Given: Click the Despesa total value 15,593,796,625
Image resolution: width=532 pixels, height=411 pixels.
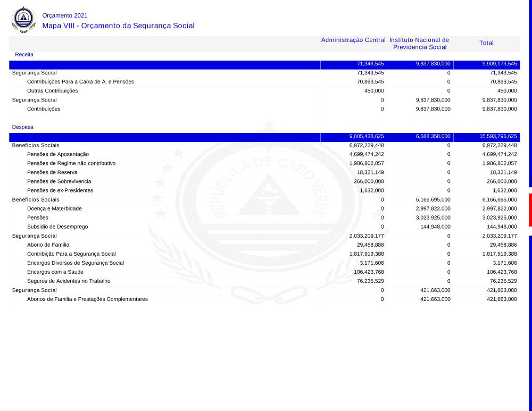Looking at the screenshot, I should point(497,136).
